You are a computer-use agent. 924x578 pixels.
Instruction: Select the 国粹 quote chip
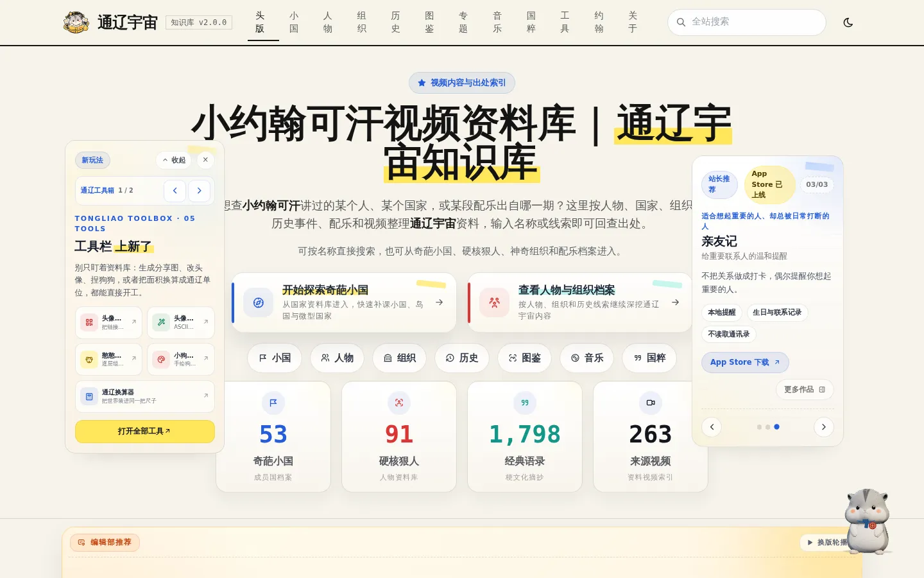pos(649,358)
